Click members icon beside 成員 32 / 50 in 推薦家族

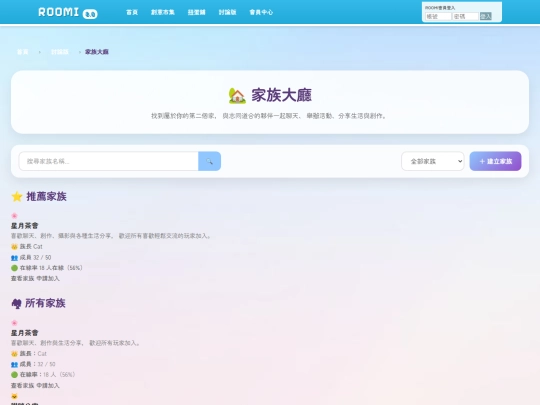pyautogui.click(x=14, y=258)
